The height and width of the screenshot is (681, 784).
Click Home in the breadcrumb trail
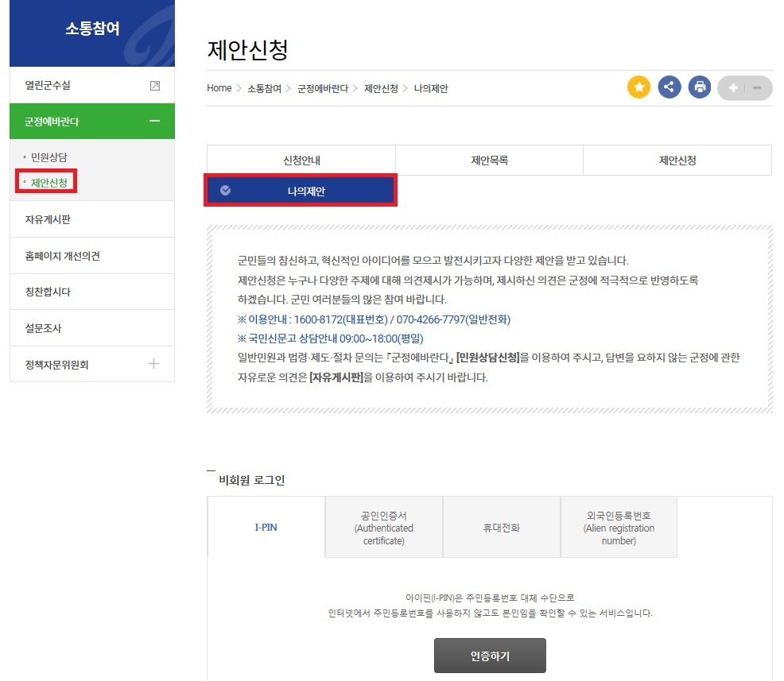[219, 88]
